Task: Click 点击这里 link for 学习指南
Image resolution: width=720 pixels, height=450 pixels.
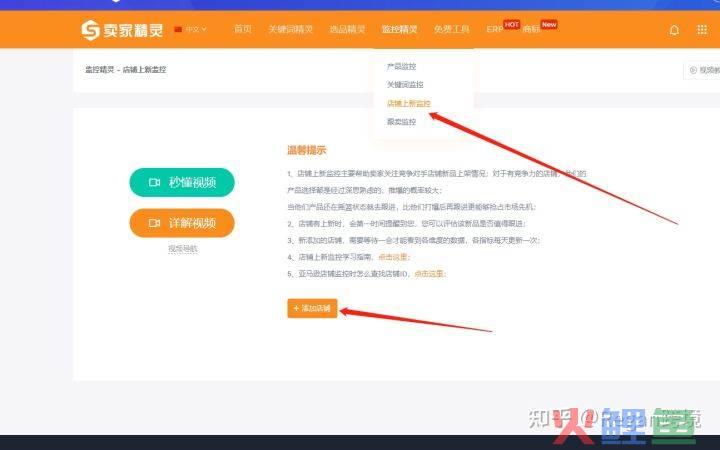Action: click(394, 257)
